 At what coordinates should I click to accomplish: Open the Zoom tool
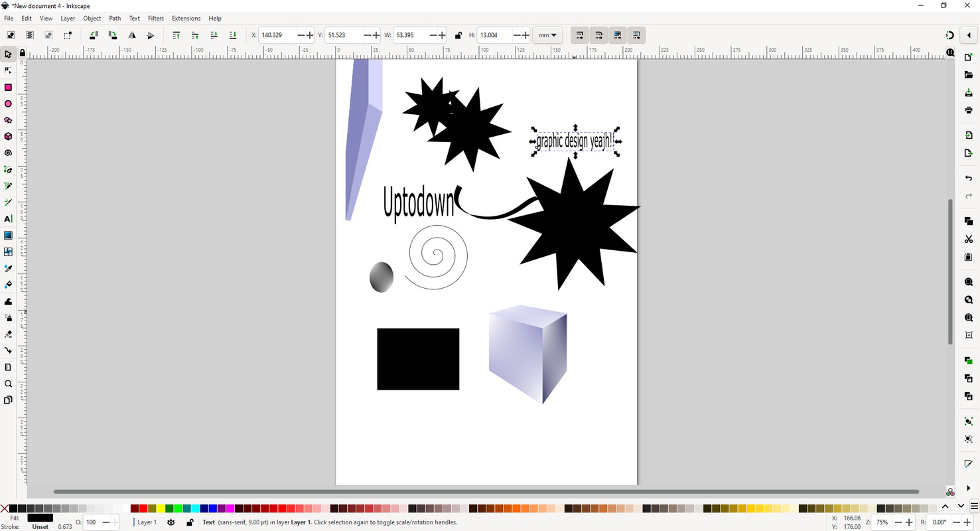coord(8,384)
